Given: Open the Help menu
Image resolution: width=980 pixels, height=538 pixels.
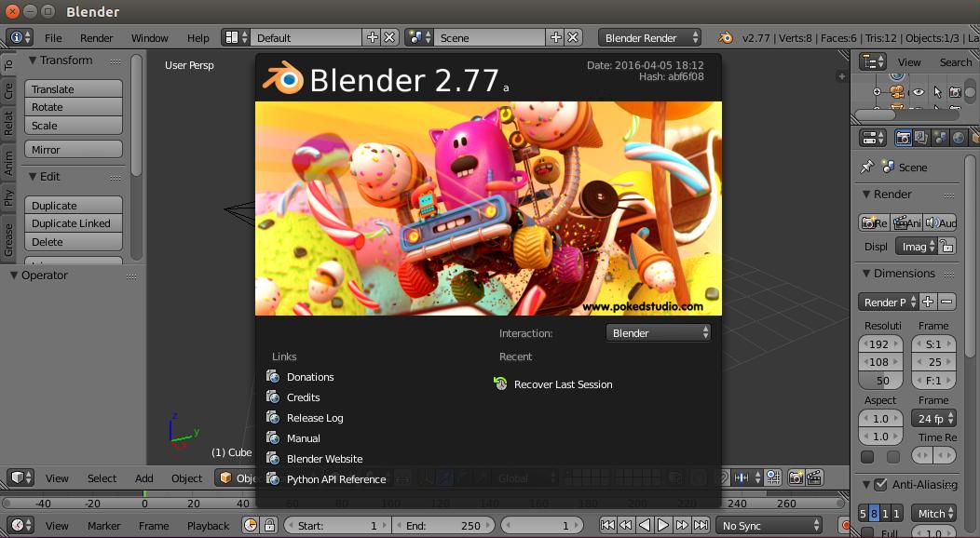Looking at the screenshot, I should pos(198,38).
